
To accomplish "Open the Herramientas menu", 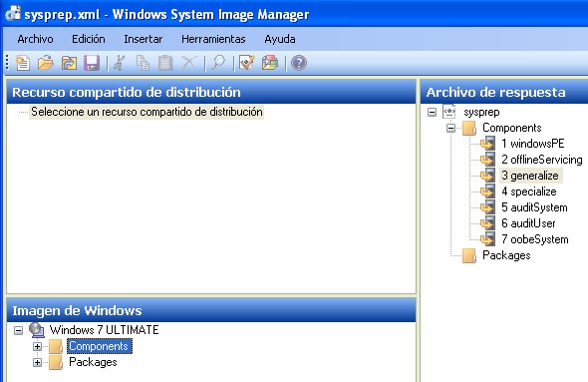I will [x=213, y=39].
